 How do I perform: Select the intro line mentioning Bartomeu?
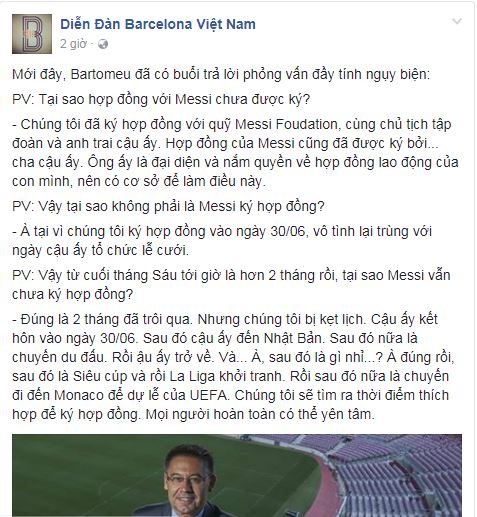pyautogui.click(x=221, y=74)
